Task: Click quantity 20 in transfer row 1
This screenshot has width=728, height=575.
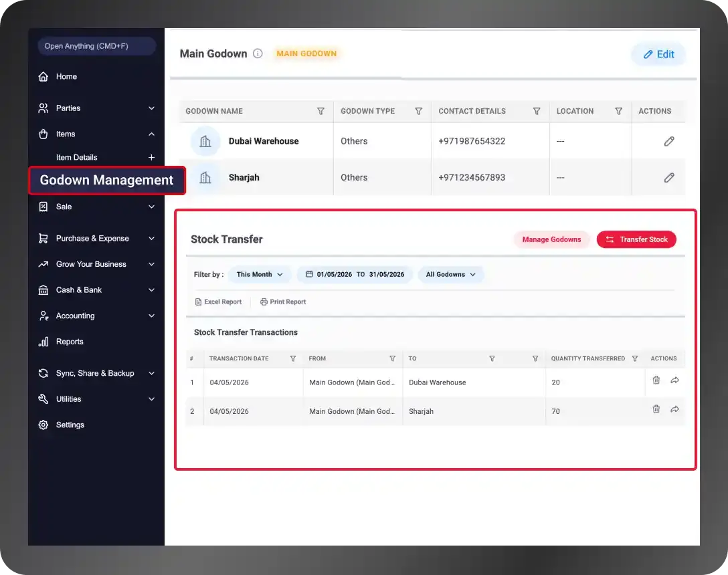Action: coord(556,382)
